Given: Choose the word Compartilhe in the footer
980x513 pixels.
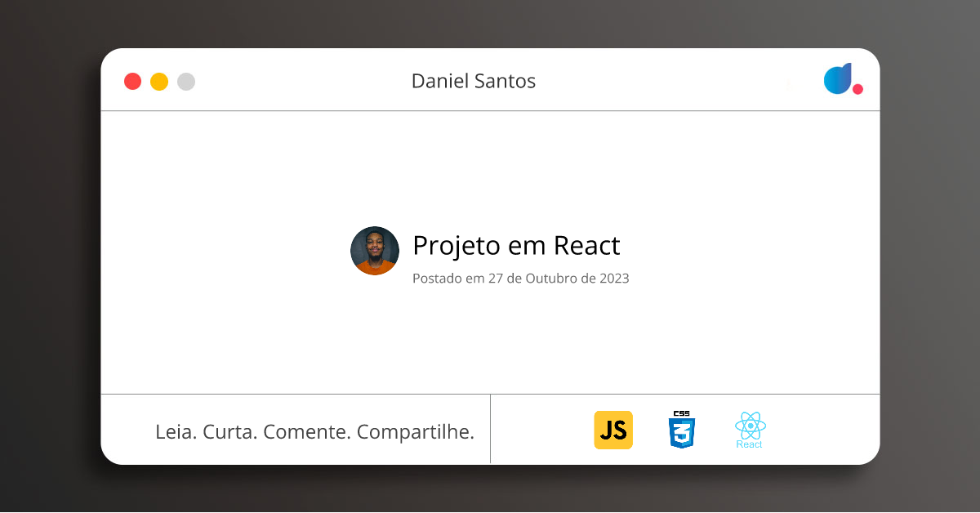Looking at the screenshot, I should click(416, 432).
